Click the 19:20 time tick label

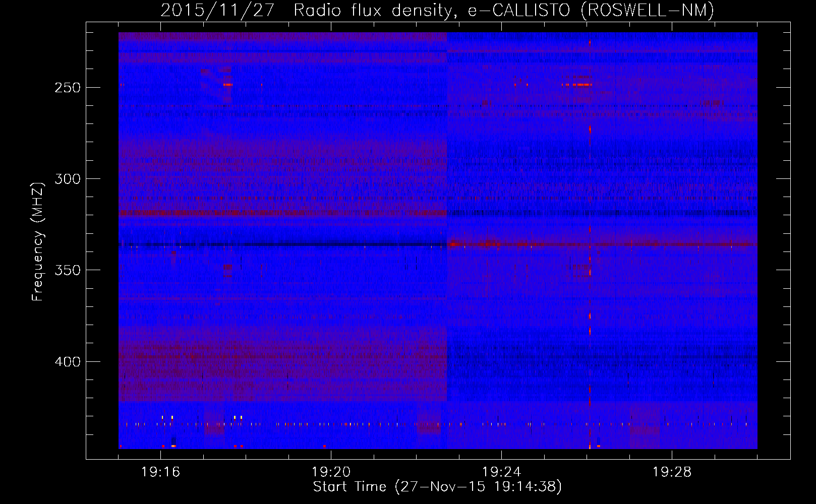[x=331, y=472]
